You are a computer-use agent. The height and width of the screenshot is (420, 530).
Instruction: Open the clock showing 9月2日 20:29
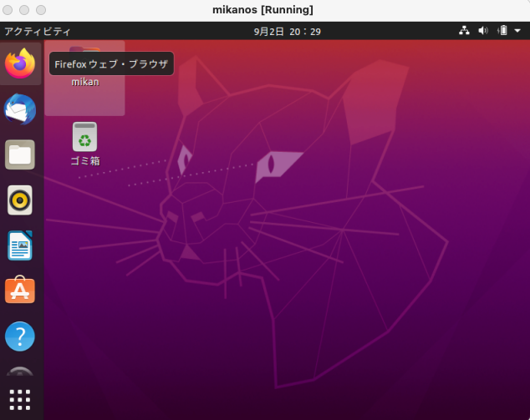tap(288, 32)
